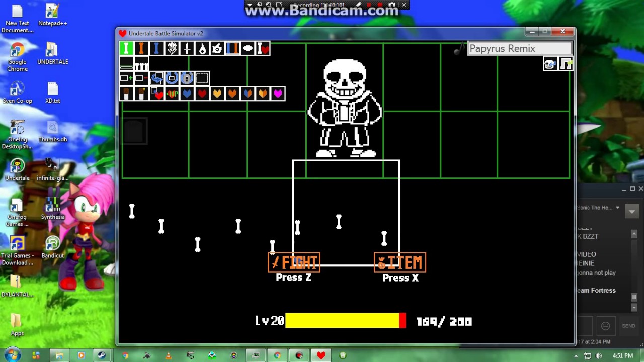Open the Undertale heart desktop shortcut
This screenshot has width=644, height=362.
pos(17,170)
